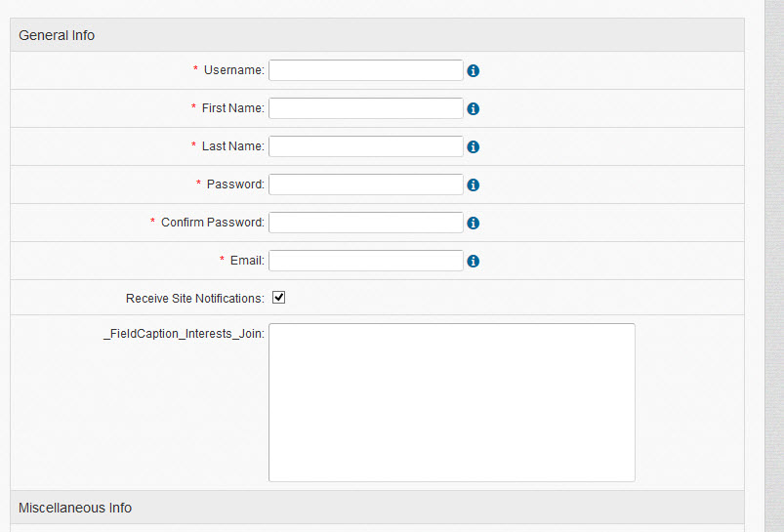
Task: Place cursor in the Email field
Action: click(365, 261)
